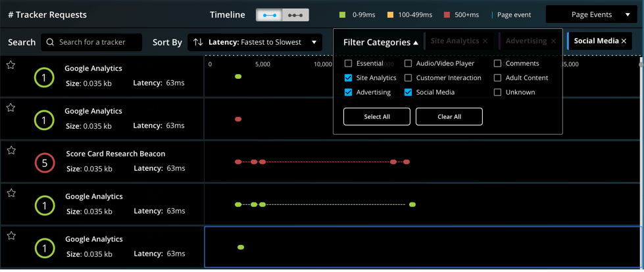Click the last red dot on Score Card timeline

coord(407,162)
